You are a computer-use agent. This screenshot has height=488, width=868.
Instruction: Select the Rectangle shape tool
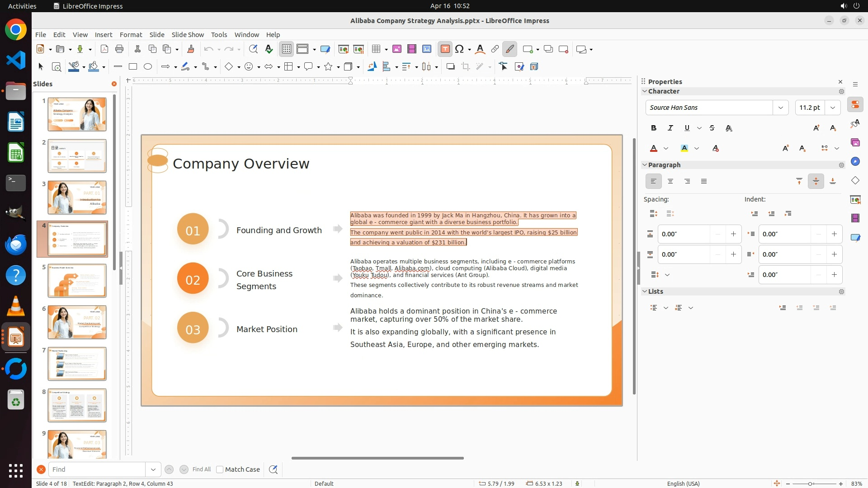click(133, 67)
